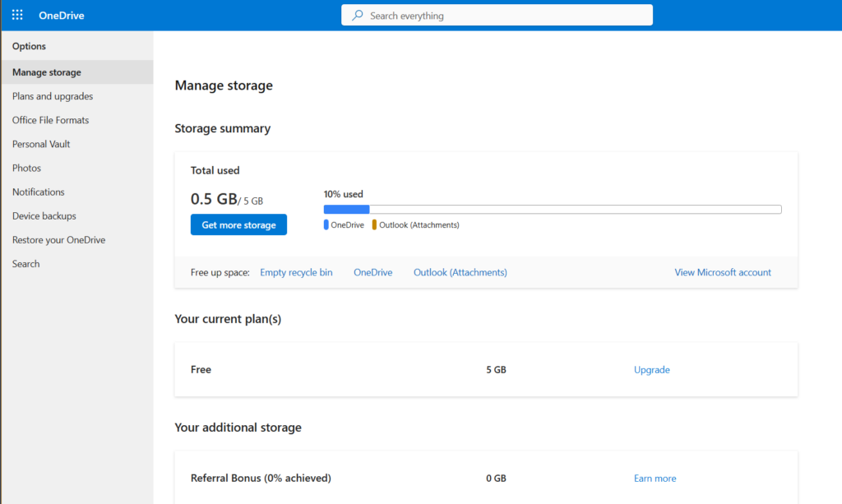842x504 pixels.
Task: Open Notifications settings
Action: pos(39,192)
